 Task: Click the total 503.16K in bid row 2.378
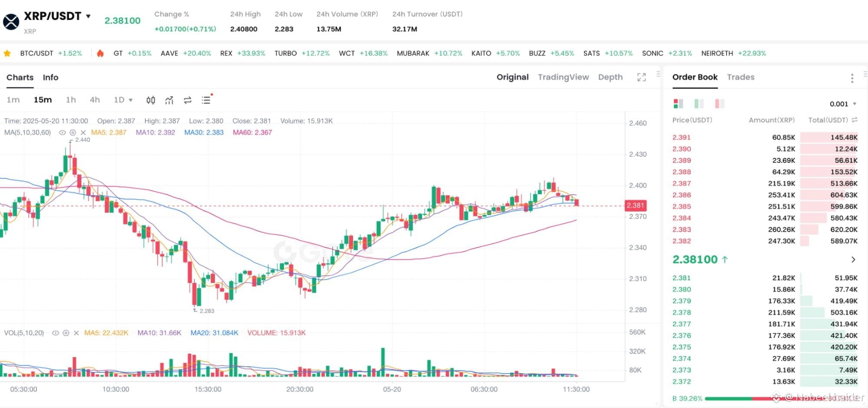pyautogui.click(x=844, y=312)
